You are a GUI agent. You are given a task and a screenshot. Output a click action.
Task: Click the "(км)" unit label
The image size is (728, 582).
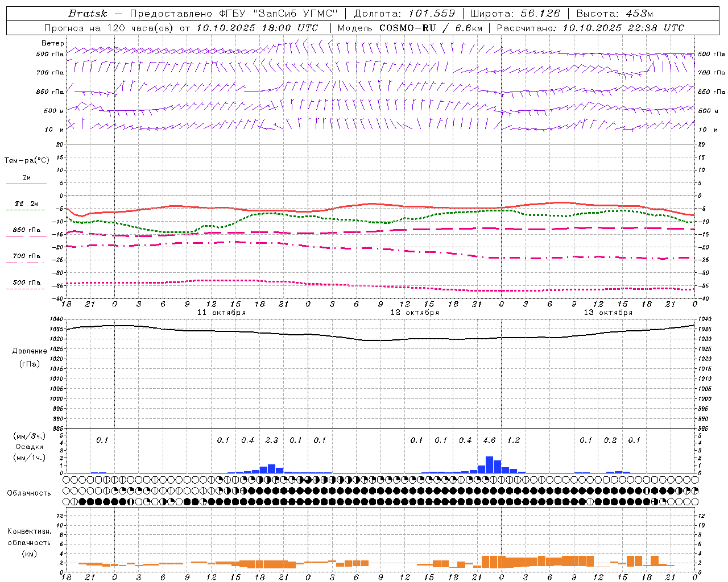[x=29, y=554]
